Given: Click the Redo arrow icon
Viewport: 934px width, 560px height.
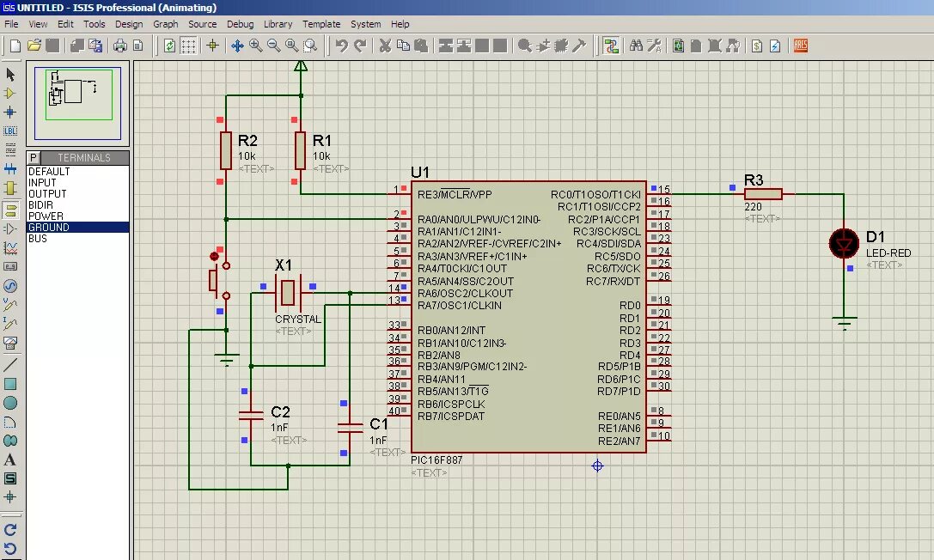Looking at the screenshot, I should (360, 46).
